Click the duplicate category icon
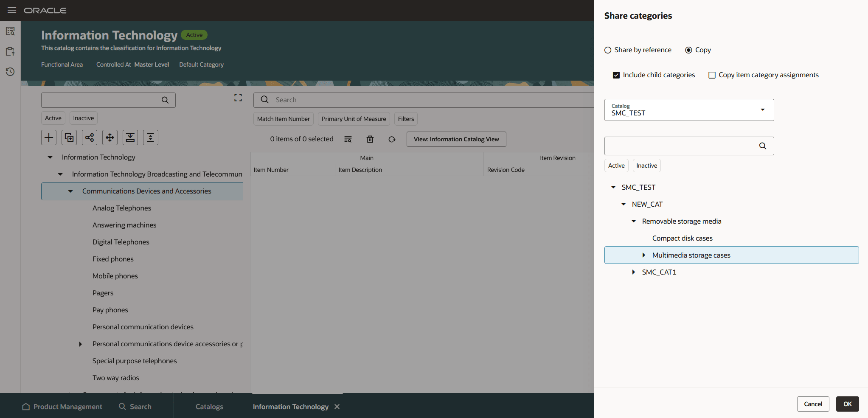Image resolution: width=868 pixels, height=418 pixels. point(69,137)
